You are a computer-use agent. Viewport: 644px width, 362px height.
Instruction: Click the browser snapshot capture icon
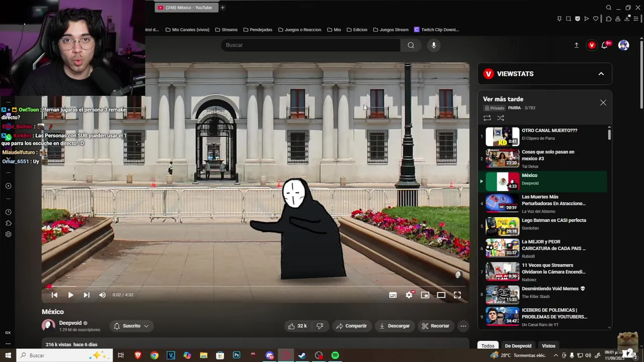[569, 19]
